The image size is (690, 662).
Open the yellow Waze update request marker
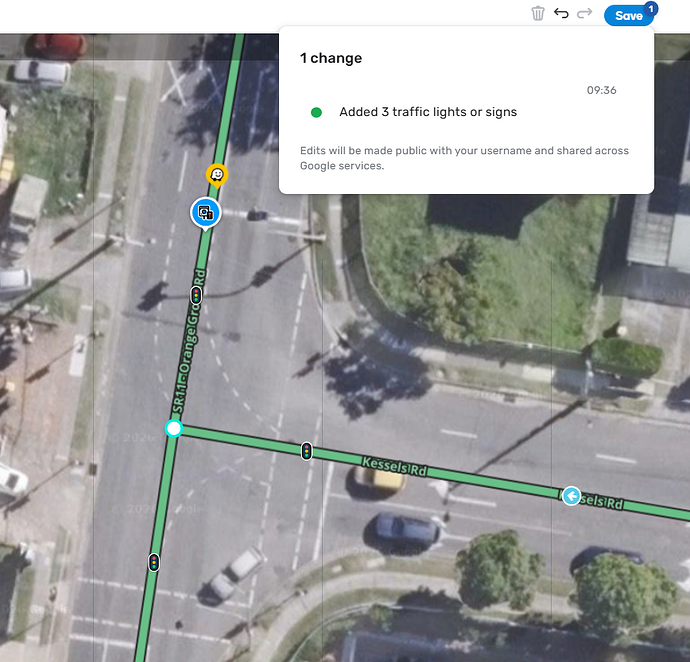tap(217, 176)
